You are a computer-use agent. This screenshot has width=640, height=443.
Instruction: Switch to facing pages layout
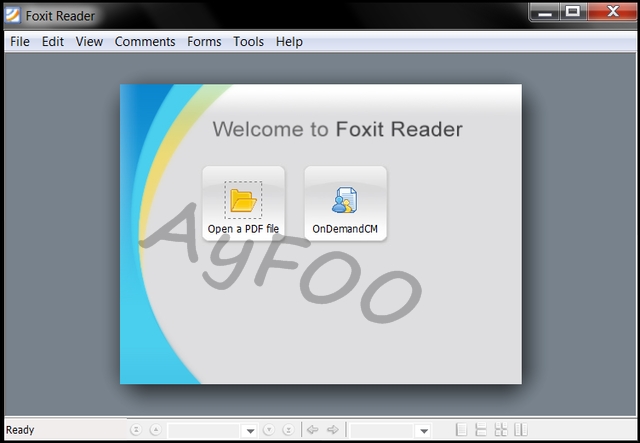click(x=521, y=430)
